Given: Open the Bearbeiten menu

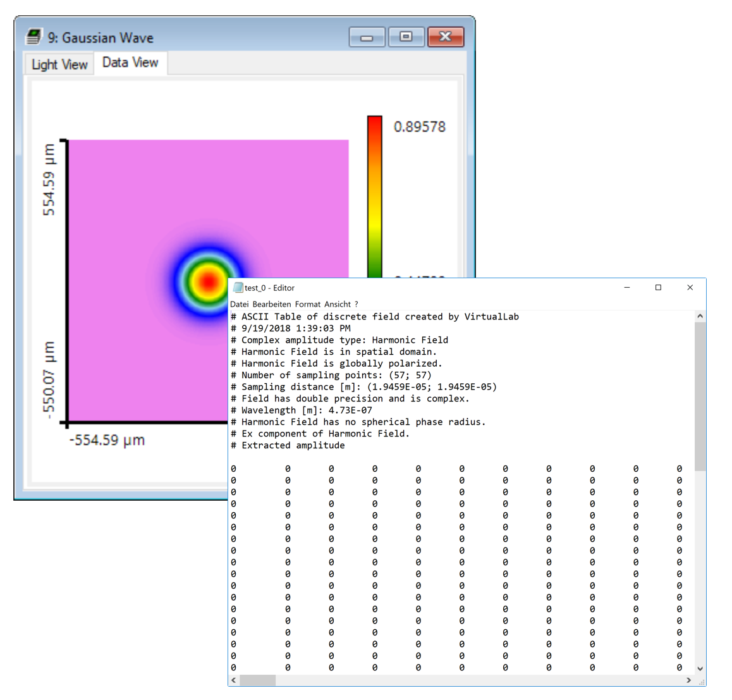Looking at the screenshot, I should [x=271, y=304].
